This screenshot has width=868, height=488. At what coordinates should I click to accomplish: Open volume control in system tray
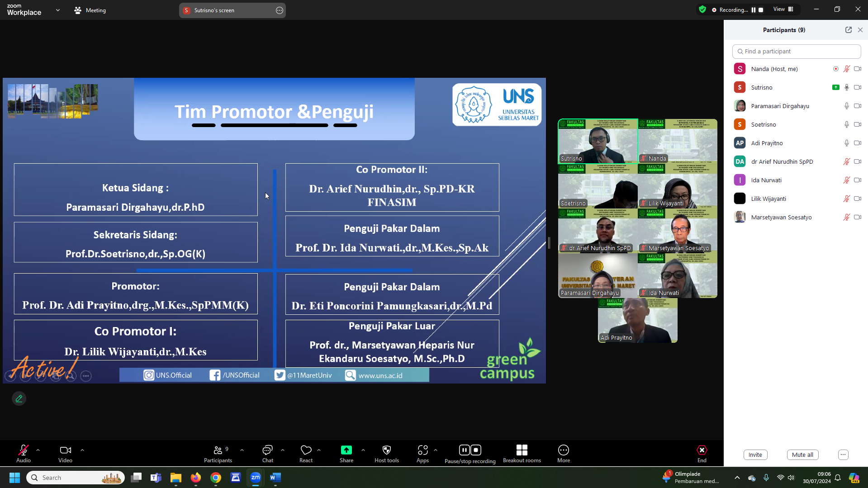click(x=791, y=478)
